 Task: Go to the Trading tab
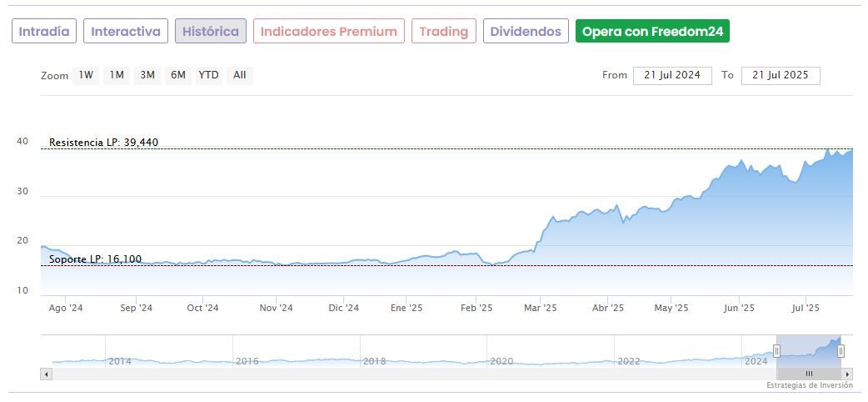(444, 32)
